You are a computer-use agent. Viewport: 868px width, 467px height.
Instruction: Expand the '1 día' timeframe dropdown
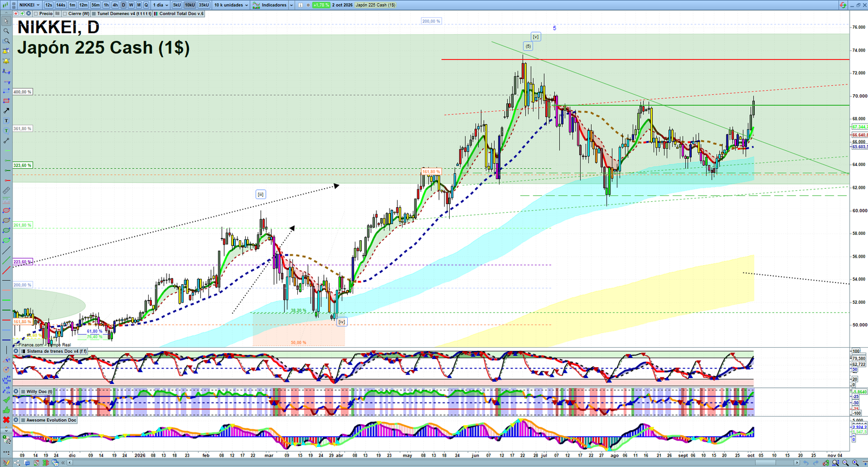point(160,5)
